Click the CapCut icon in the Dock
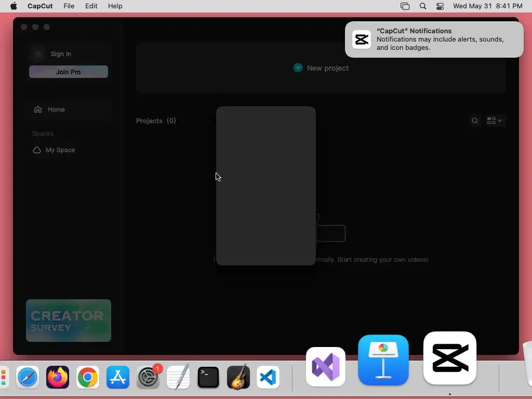The image size is (532, 399). (x=450, y=358)
